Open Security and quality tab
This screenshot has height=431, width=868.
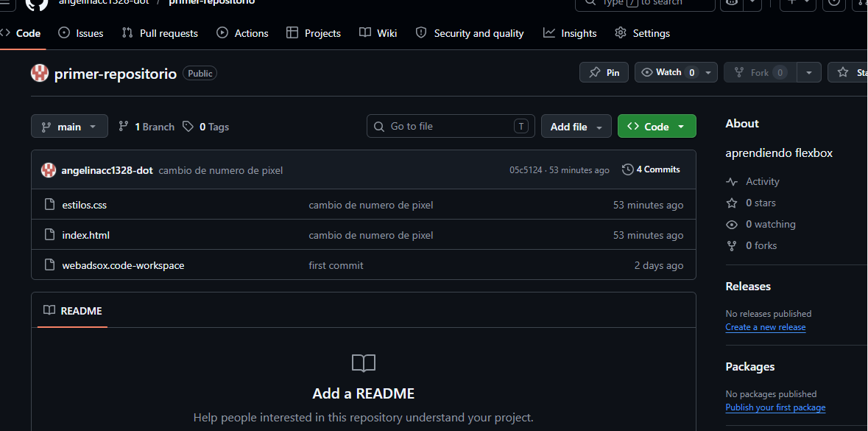pyautogui.click(x=470, y=33)
